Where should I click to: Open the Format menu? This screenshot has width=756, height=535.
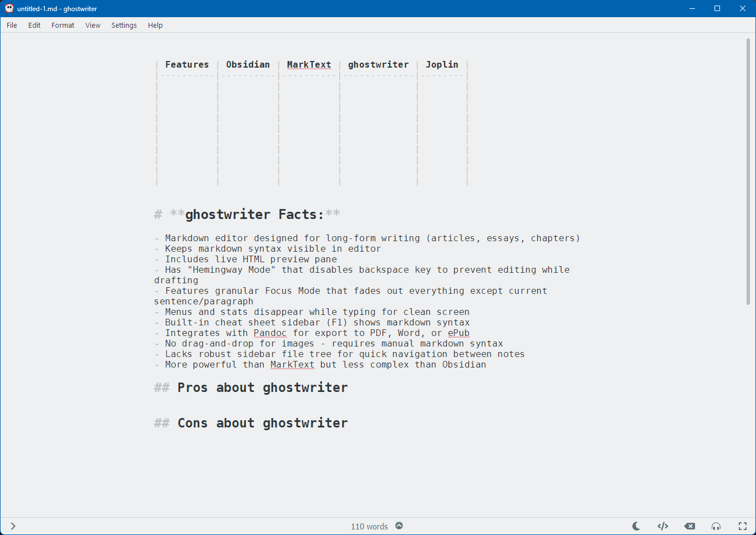[x=63, y=25]
